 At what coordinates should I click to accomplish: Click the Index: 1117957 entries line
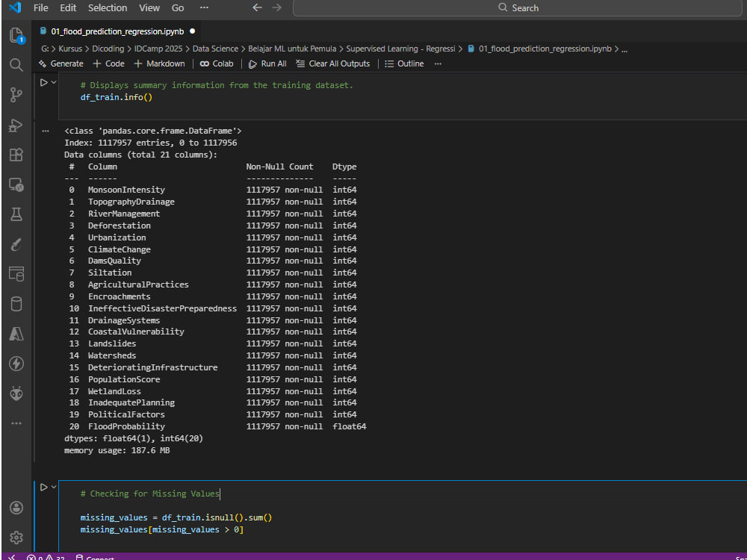point(151,143)
